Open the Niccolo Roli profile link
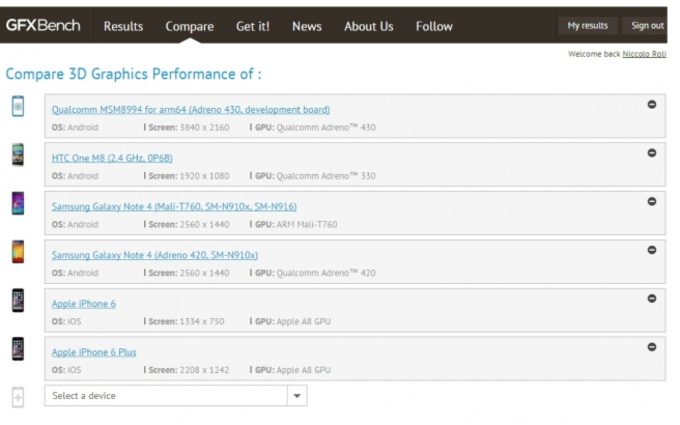 tap(644, 54)
